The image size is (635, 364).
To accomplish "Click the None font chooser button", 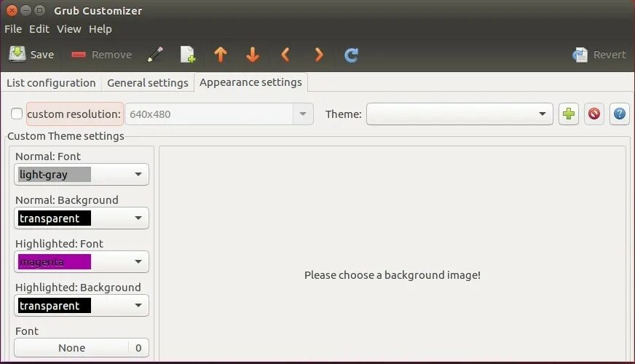I will [82, 348].
